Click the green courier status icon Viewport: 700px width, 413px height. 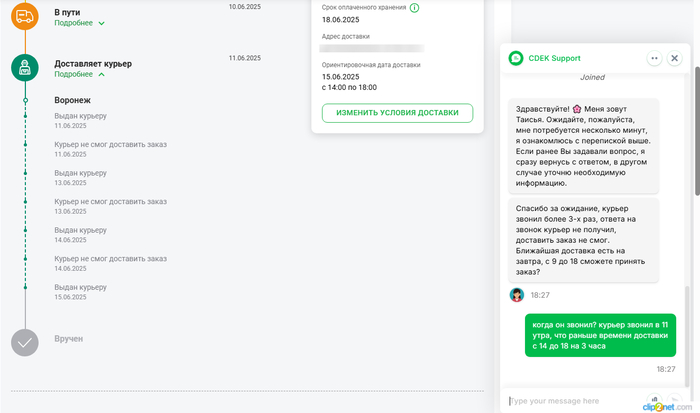(x=25, y=67)
